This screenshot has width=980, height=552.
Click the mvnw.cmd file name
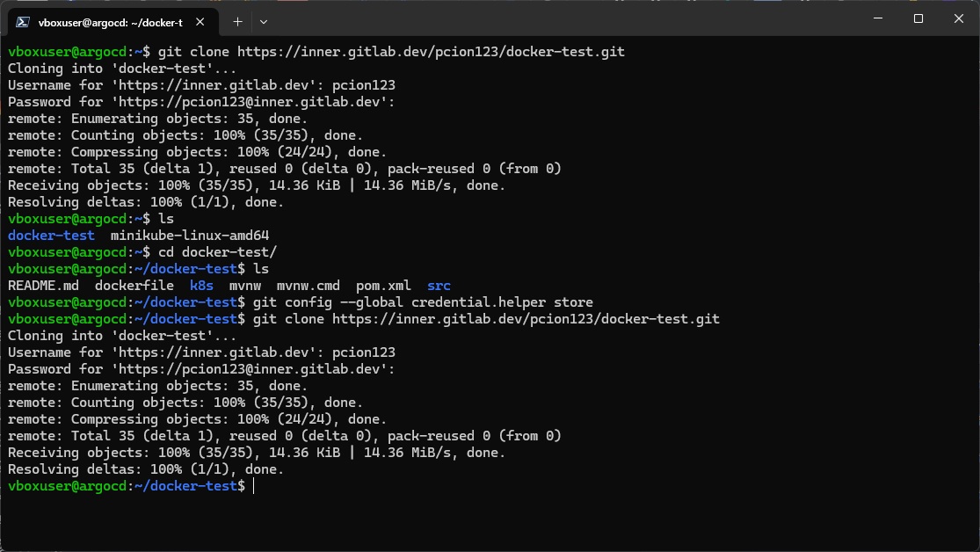[309, 286]
